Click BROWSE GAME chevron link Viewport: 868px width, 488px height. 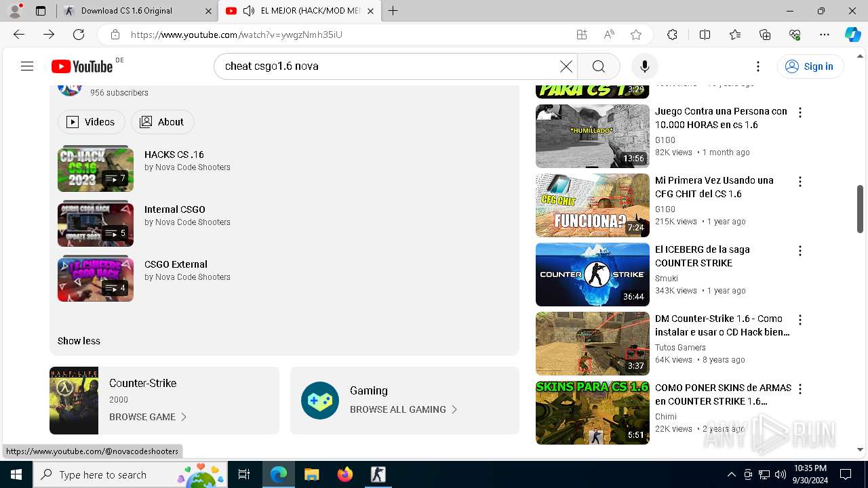(148, 417)
